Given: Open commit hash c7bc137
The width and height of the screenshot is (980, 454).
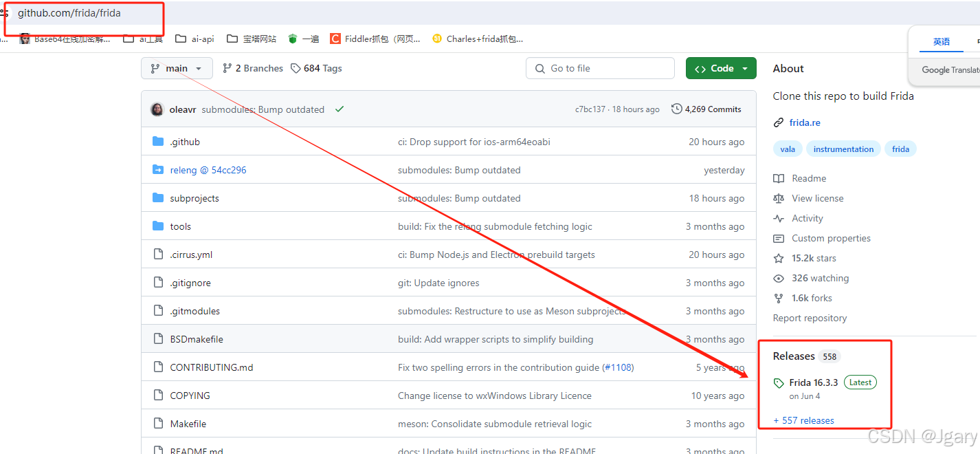Looking at the screenshot, I should pos(590,109).
